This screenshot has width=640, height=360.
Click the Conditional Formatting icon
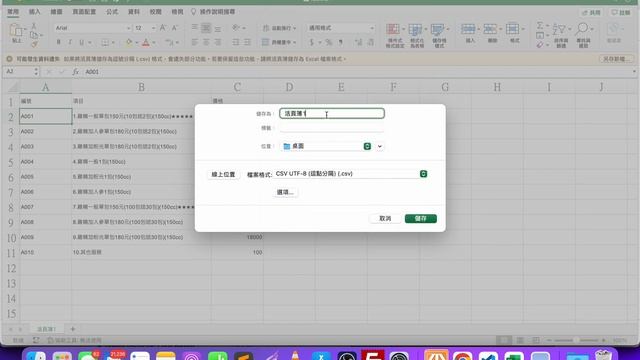point(393,29)
